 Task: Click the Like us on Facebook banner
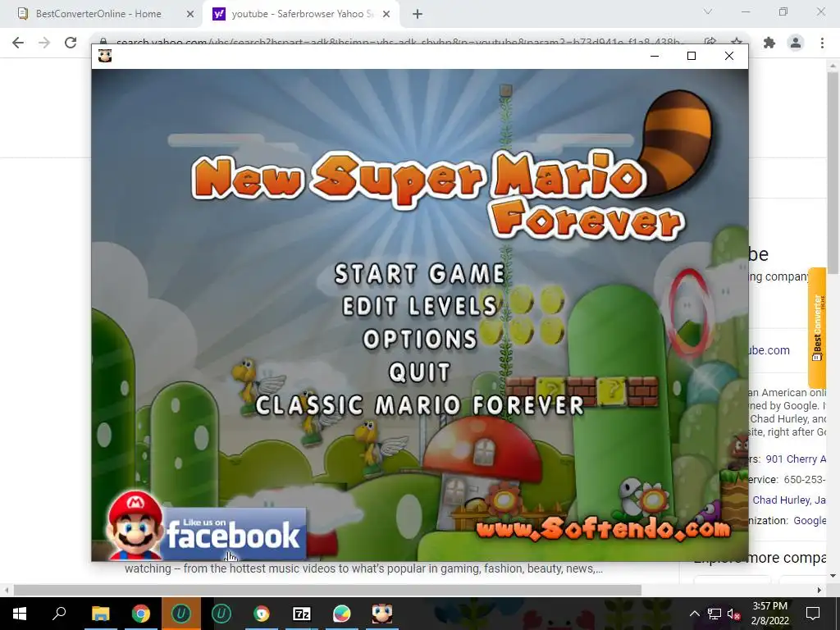coord(206,527)
